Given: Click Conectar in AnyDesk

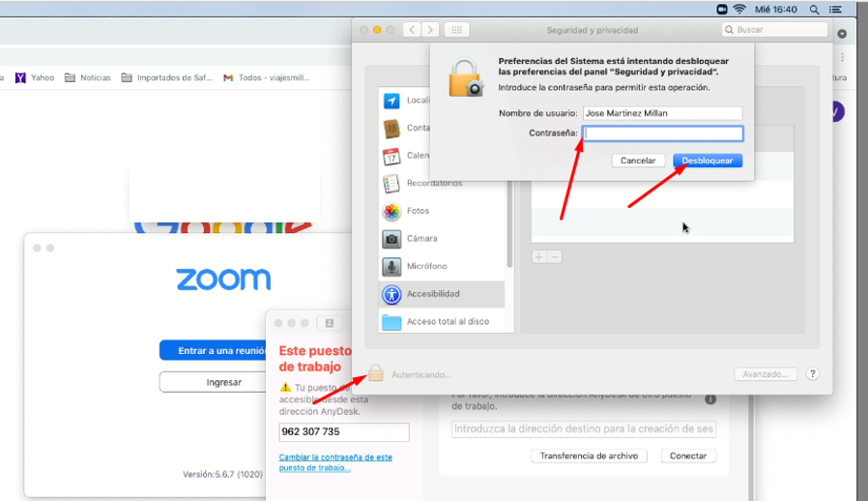Looking at the screenshot, I should [x=688, y=457].
